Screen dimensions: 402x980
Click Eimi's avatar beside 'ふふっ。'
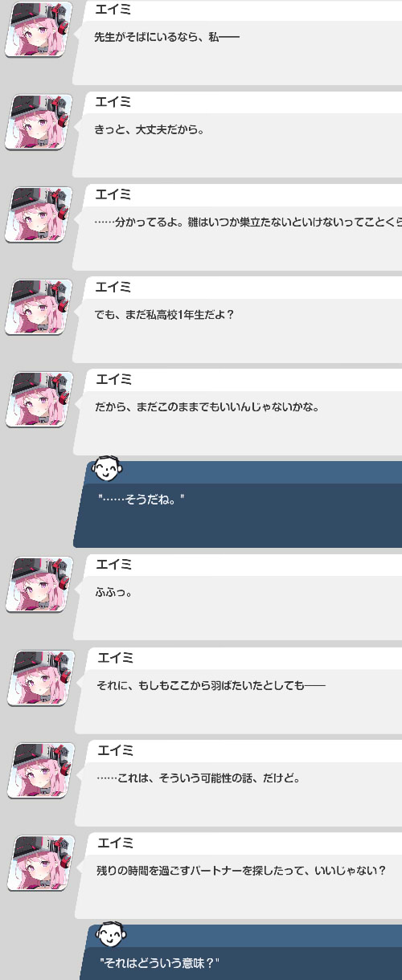(39, 584)
